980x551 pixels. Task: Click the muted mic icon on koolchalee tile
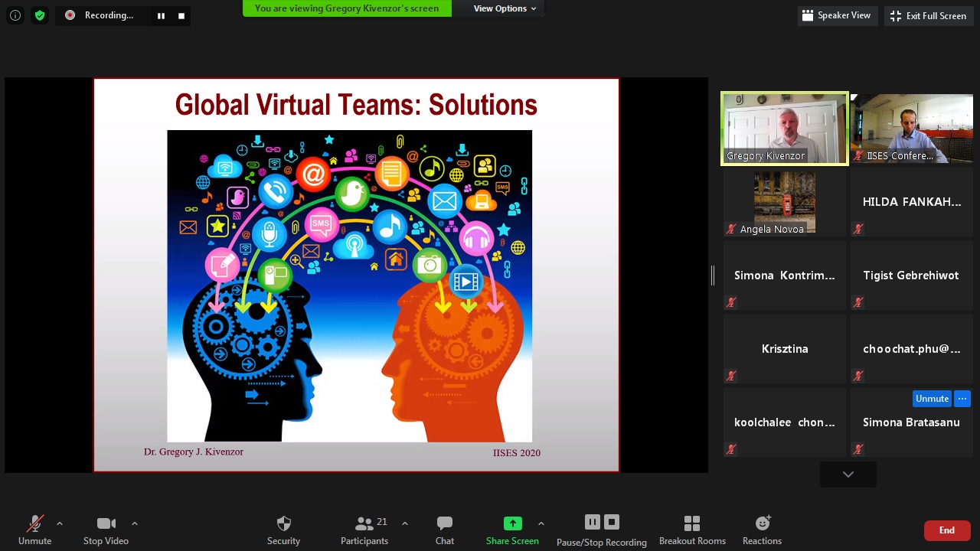pyautogui.click(x=731, y=449)
